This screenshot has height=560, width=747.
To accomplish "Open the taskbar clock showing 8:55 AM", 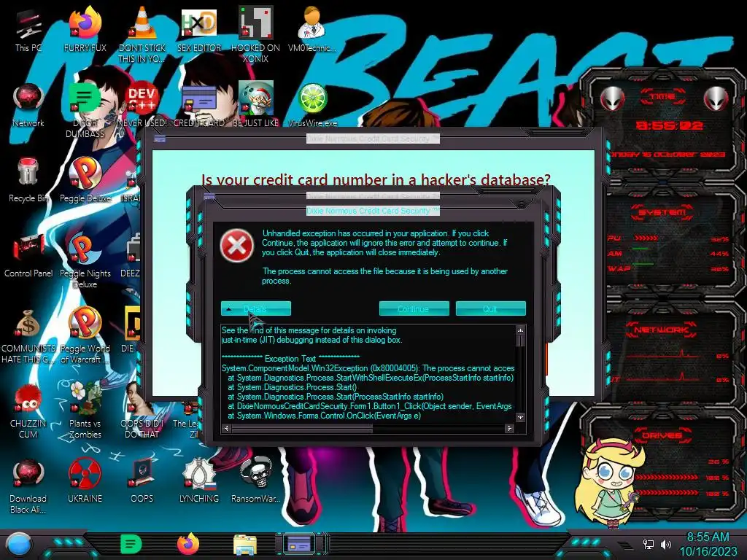I will pos(708,544).
